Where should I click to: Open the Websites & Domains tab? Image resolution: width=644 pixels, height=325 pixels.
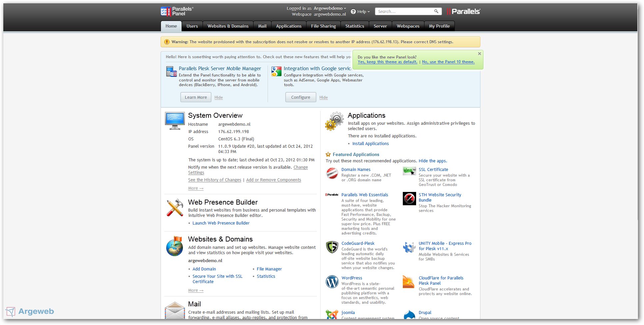click(x=228, y=26)
